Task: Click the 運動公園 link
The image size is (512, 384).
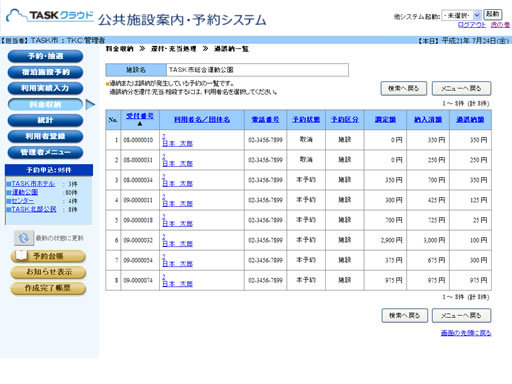Action: 25,192
